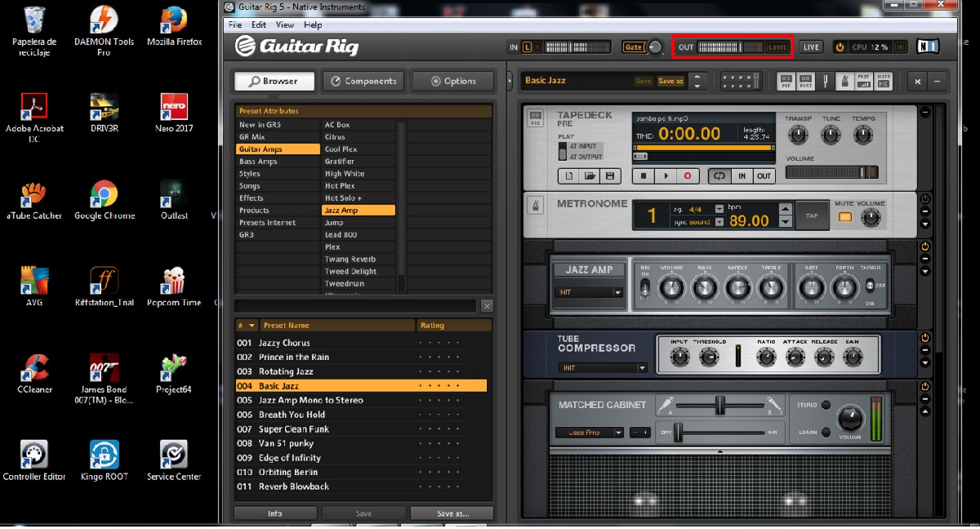Open the View menu
The image size is (980, 529).
pos(285,25)
